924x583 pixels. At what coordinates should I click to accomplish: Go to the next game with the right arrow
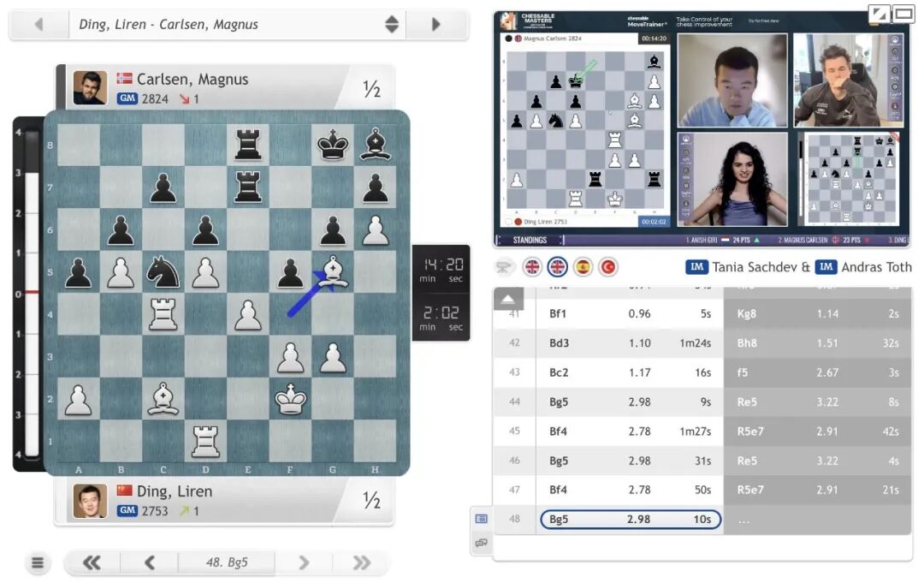click(x=436, y=24)
